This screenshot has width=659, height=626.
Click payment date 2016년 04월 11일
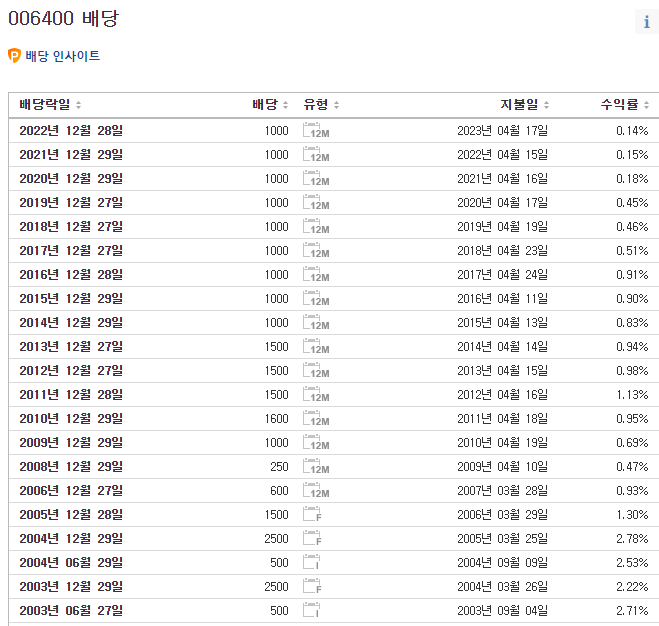click(503, 298)
